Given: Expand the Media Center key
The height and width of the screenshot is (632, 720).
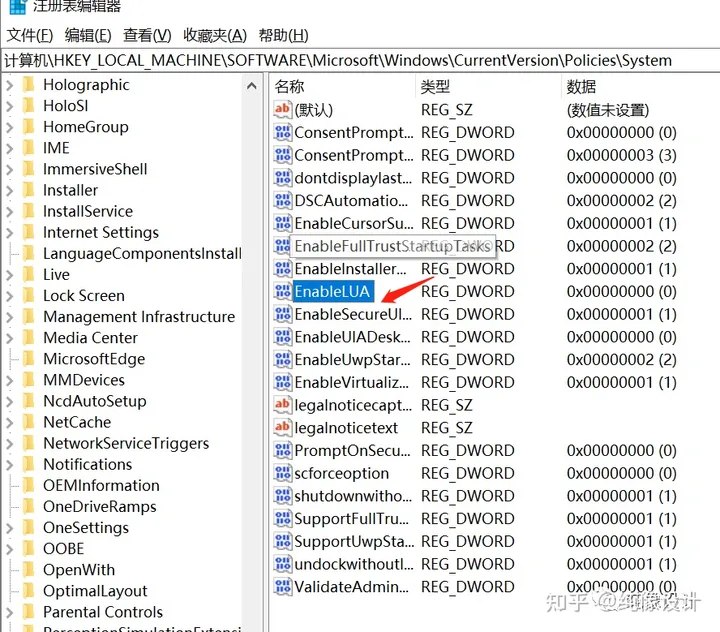Looking at the screenshot, I should [x=10, y=339].
